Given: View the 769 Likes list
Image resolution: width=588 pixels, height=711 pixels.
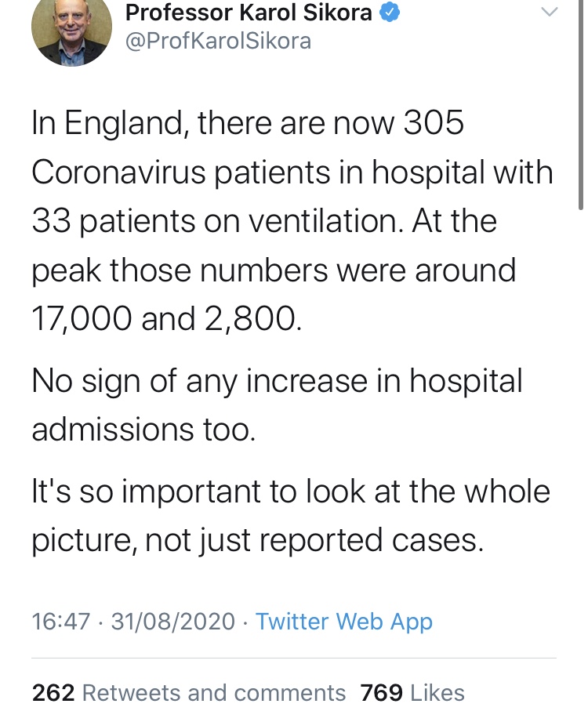Looking at the screenshot, I should point(412,693).
